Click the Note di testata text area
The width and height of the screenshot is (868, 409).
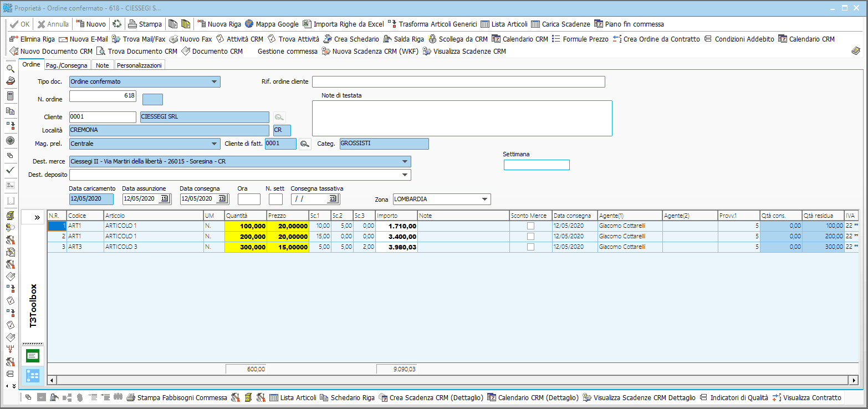click(x=462, y=118)
